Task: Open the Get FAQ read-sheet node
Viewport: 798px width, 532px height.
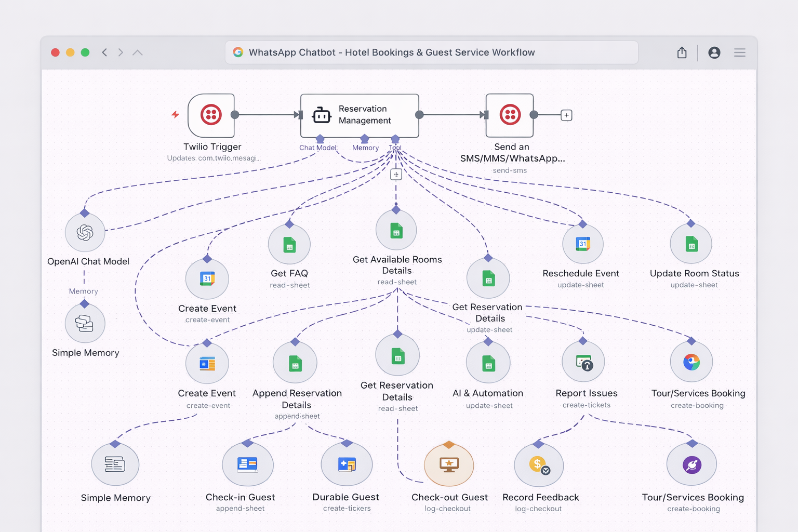Action: [289, 244]
